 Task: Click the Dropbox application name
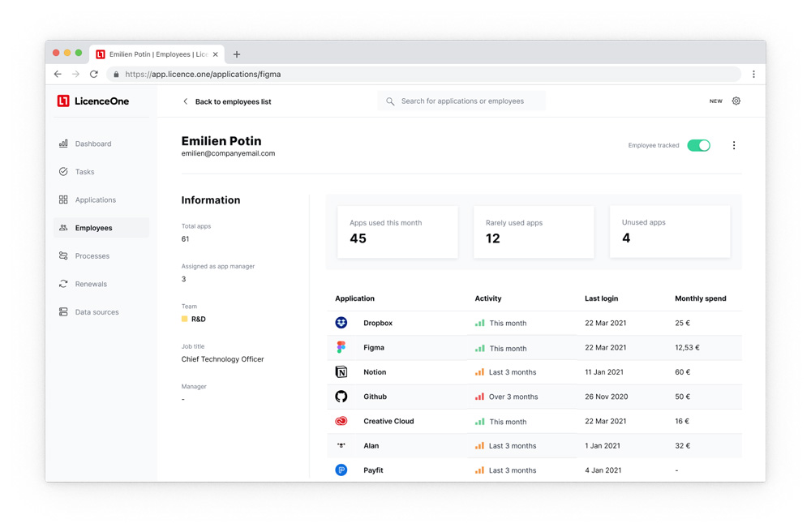click(378, 323)
